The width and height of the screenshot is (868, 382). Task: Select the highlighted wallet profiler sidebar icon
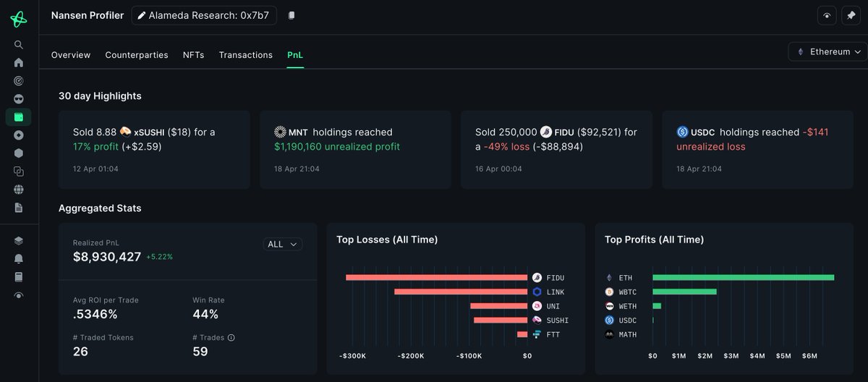pyautogui.click(x=19, y=116)
